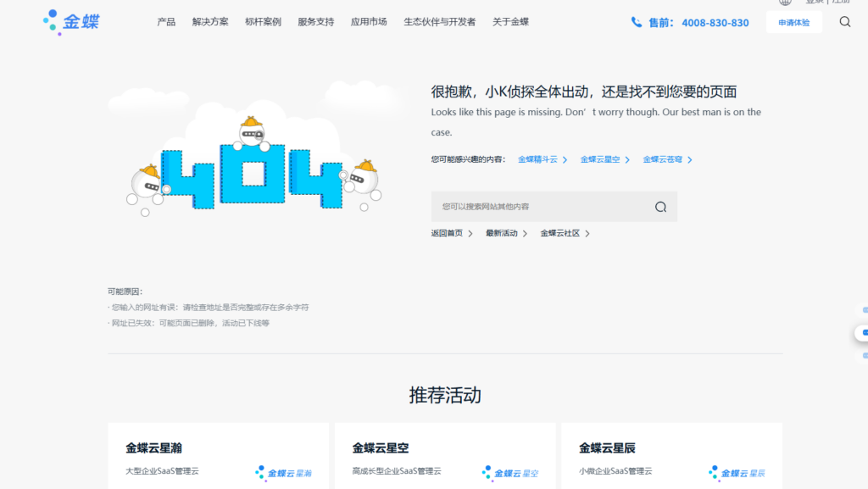Click the 金蝶云·星瀚 logo on the first card
868x489 pixels.
(284, 473)
